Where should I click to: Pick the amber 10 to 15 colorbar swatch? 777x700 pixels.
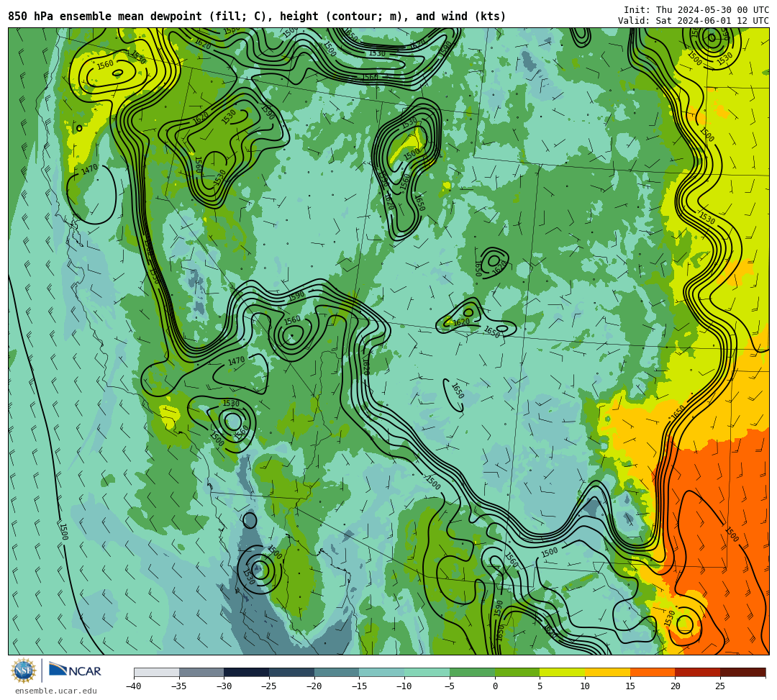pos(607,672)
